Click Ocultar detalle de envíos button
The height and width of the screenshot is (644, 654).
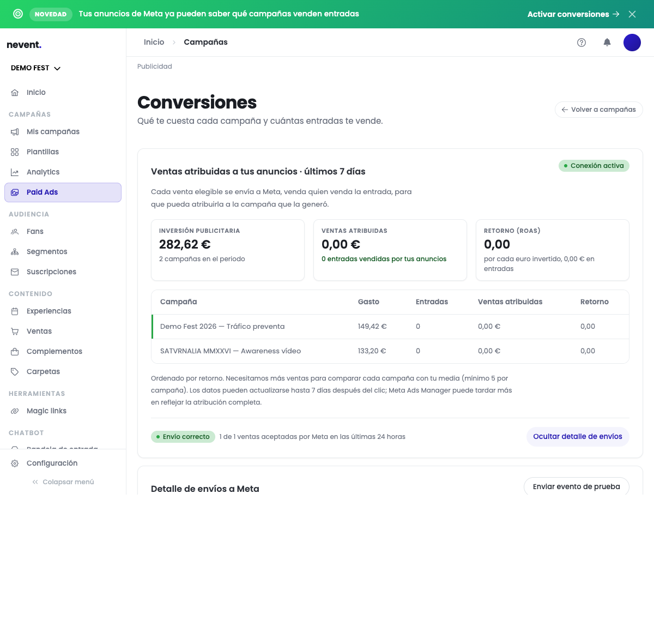[578, 437]
